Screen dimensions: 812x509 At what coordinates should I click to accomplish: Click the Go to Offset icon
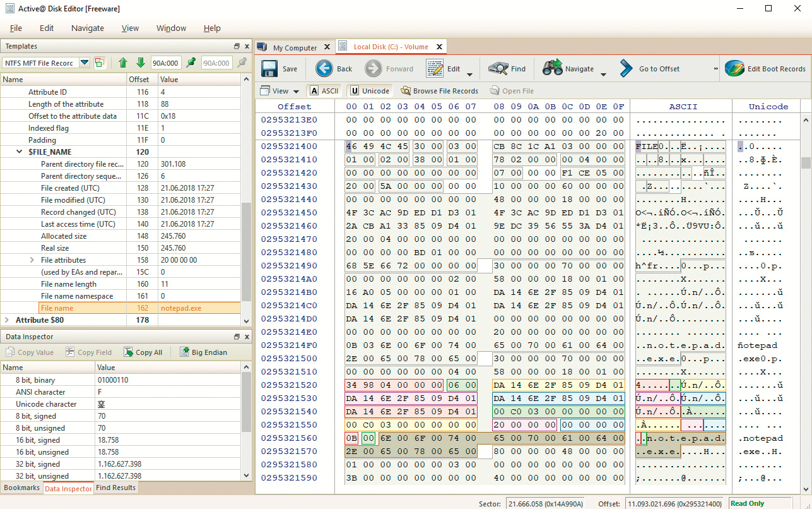coord(625,69)
